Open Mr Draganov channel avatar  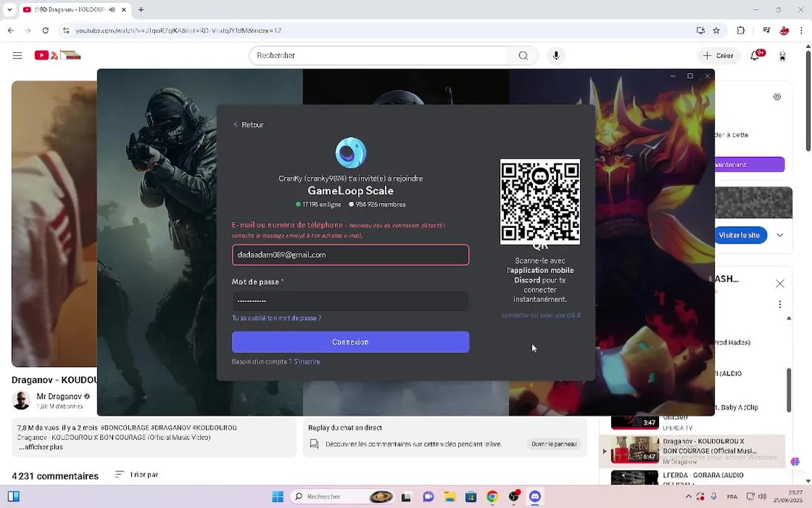pos(21,400)
